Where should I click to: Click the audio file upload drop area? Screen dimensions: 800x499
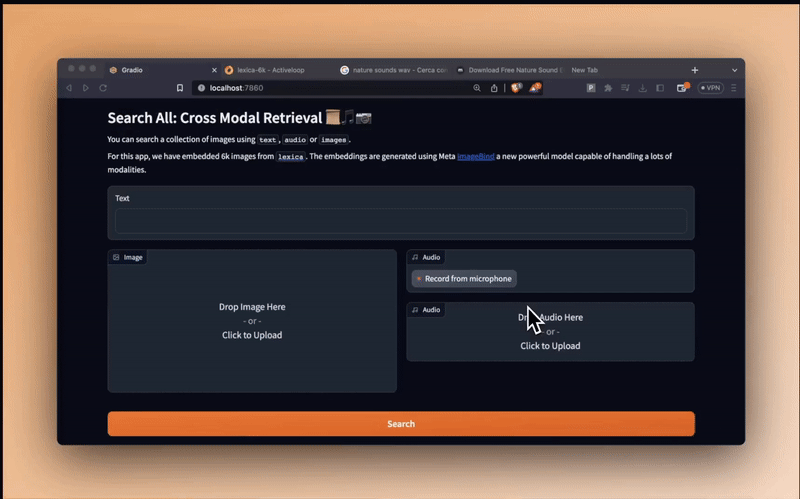[x=550, y=332]
